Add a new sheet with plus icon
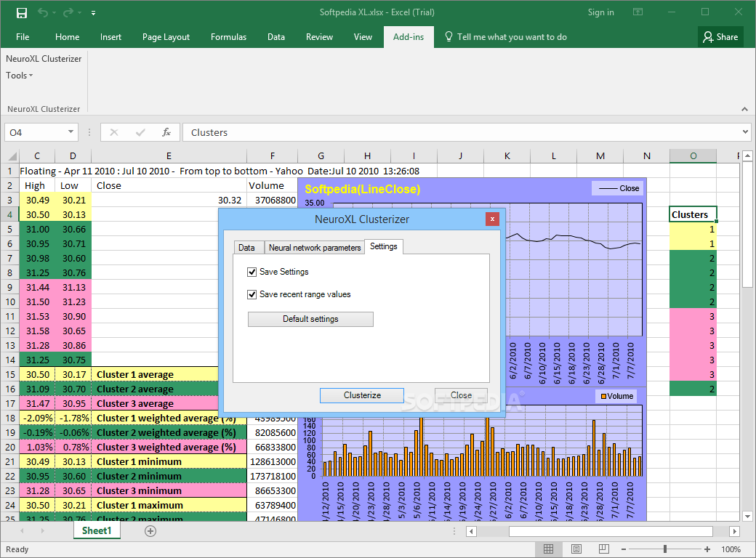Image resolution: width=756 pixels, height=558 pixels. pyautogui.click(x=150, y=531)
